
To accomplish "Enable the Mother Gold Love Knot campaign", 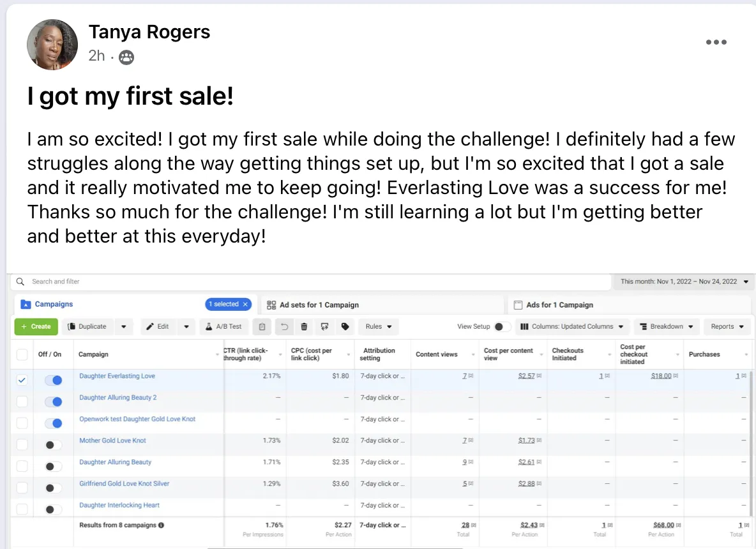I will [53, 445].
